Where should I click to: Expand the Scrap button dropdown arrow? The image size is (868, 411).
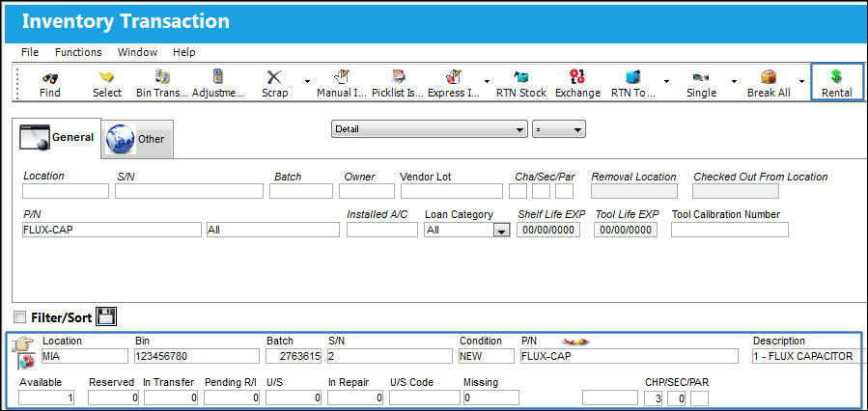point(307,81)
